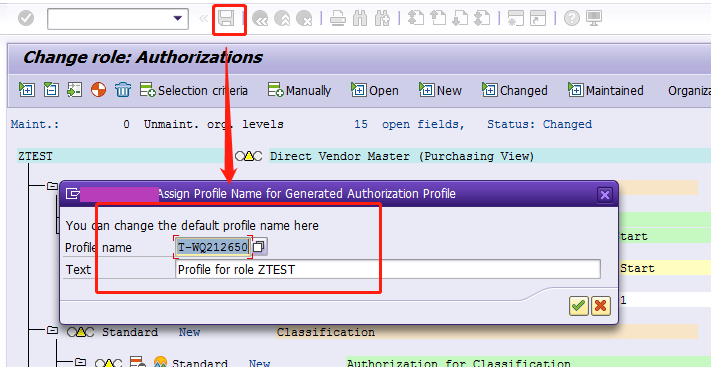This screenshot has width=711, height=367.
Task: Click the Next Page icon
Action: (460, 19)
